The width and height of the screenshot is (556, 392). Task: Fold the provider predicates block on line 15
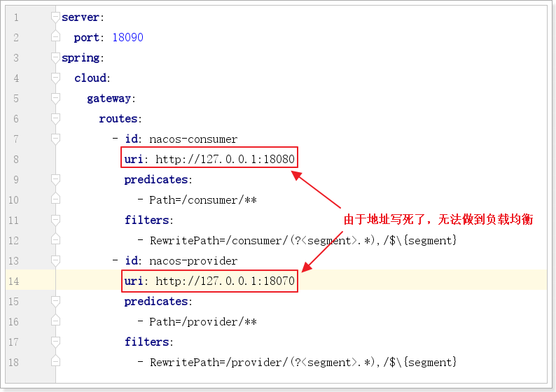[x=55, y=301]
